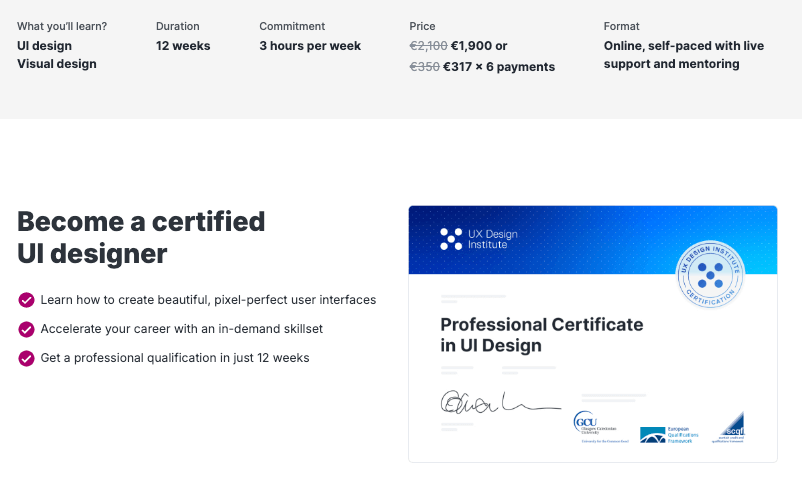Click checkmark icon beside pixel-perfect user interfaces
Viewport: 802px width, 481px height.
click(x=26, y=300)
